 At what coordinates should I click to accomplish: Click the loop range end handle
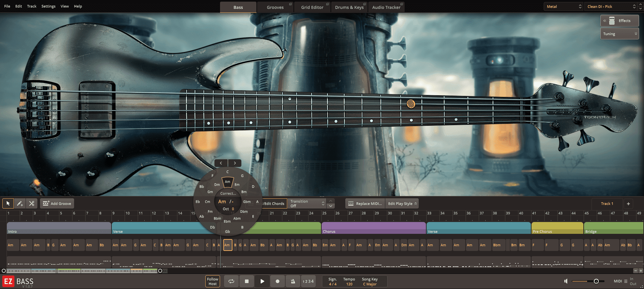coord(160,271)
